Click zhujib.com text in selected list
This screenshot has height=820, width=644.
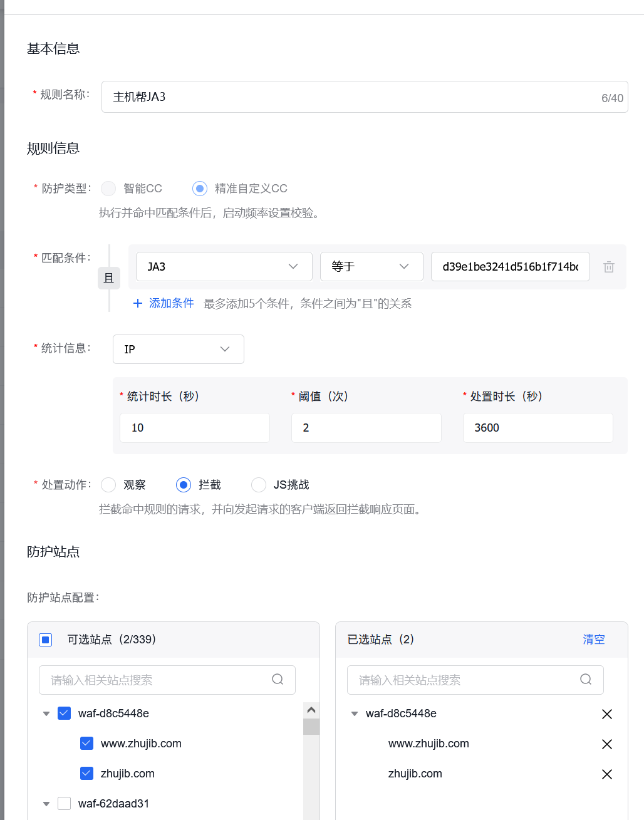[415, 774]
